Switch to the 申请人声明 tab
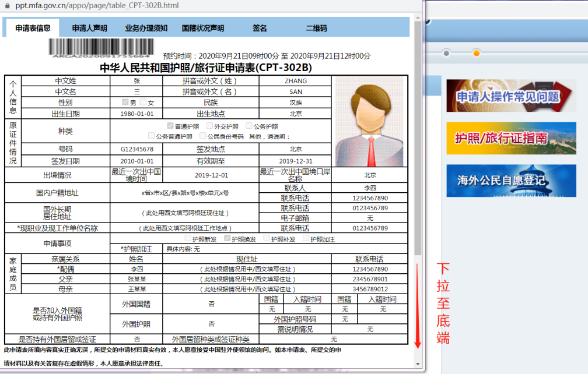Image resolution: width=588 pixels, height=374 pixels. [90, 28]
